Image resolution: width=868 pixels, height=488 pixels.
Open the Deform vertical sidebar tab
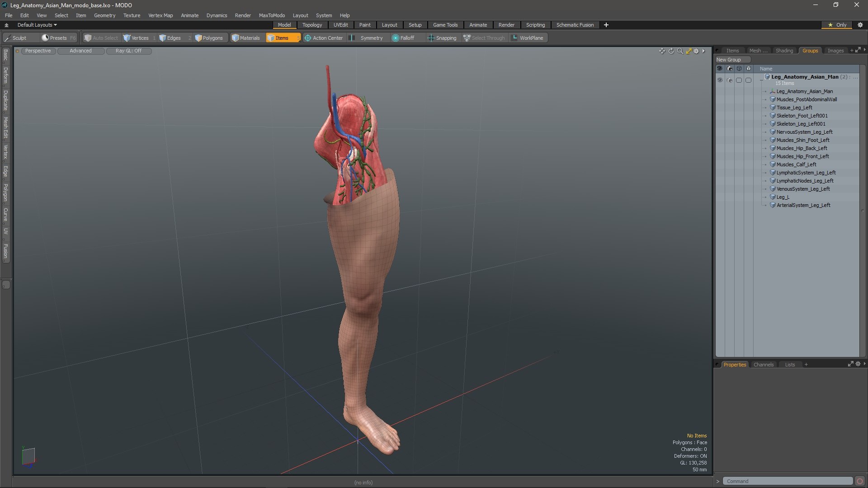click(x=5, y=75)
